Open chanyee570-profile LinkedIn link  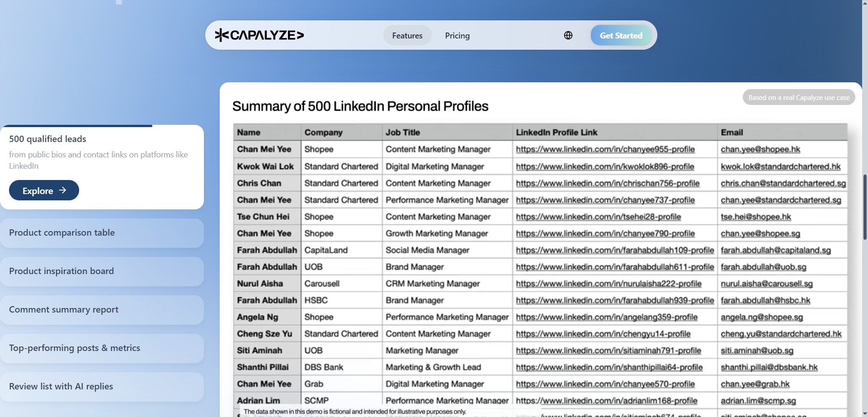tap(605, 384)
